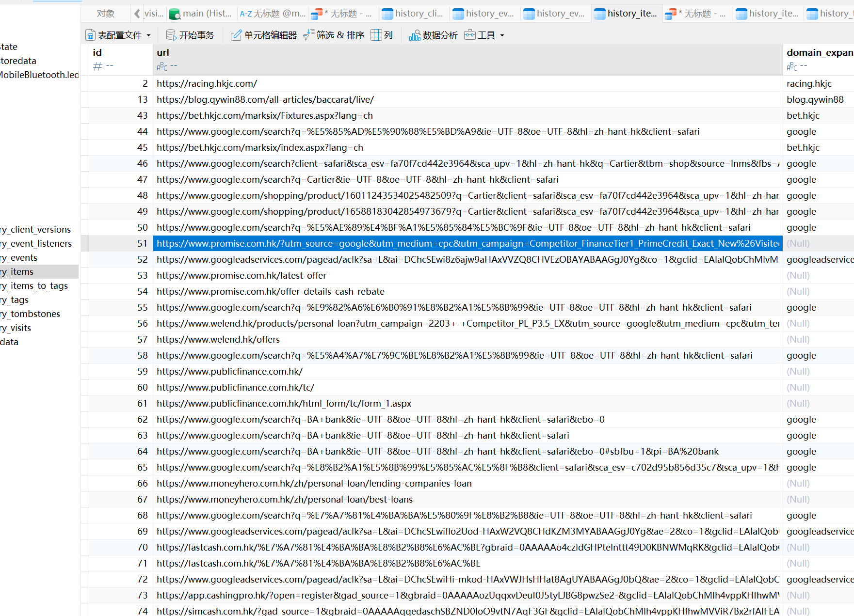Screen dimensions: 854x616
Task: Click the publicfinance form_1.aspx url cell
Action: click(x=467, y=403)
